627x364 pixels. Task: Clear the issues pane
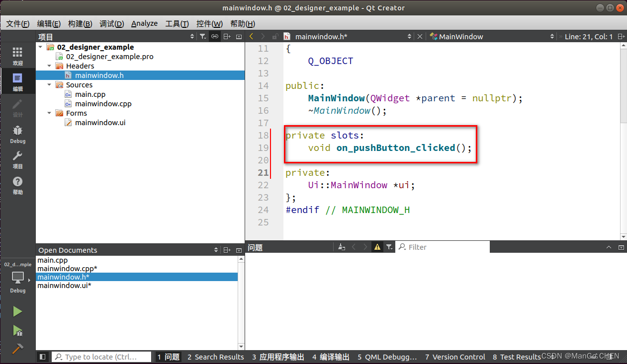(x=342, y=247)
